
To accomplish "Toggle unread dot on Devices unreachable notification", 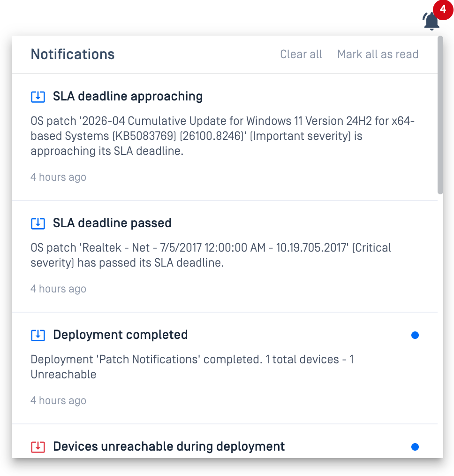I will click(415, 447).
